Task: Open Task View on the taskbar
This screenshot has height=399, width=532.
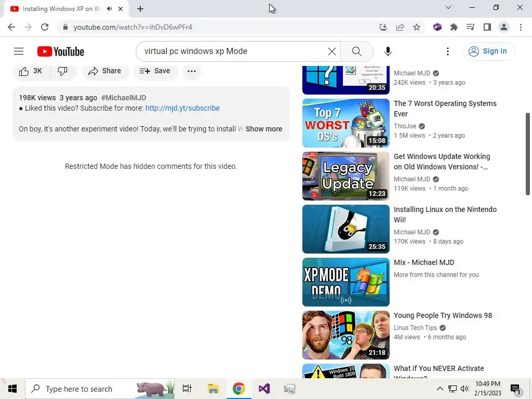Action: (187, 389)
